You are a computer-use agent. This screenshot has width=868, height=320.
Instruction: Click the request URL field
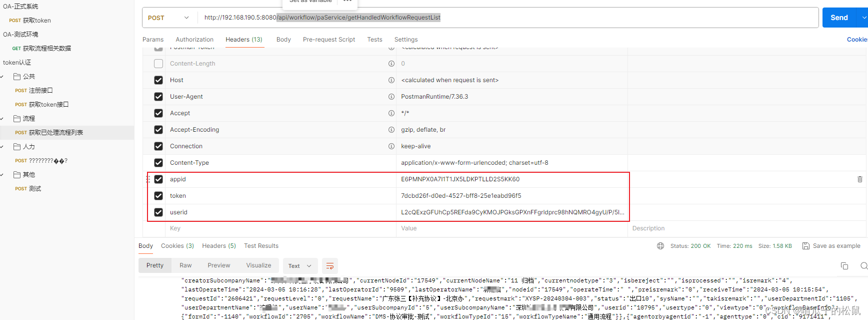tap(508, 18)
